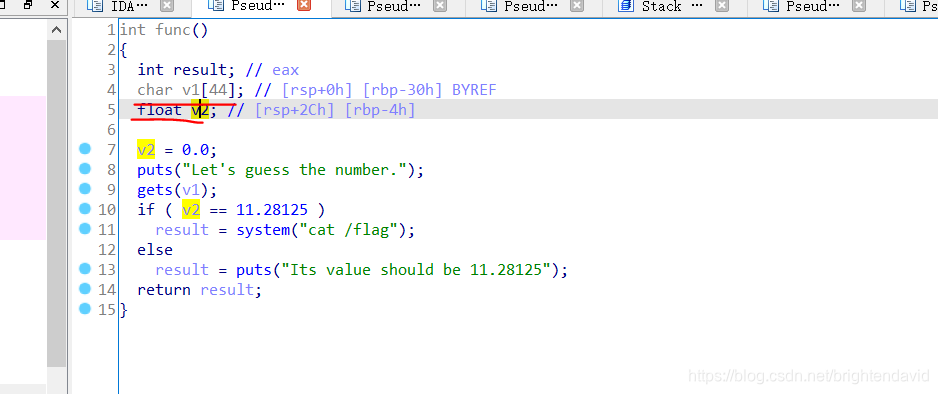Click v2 in the if condition on line 10
938x394 pixels.
pos(191,209)
